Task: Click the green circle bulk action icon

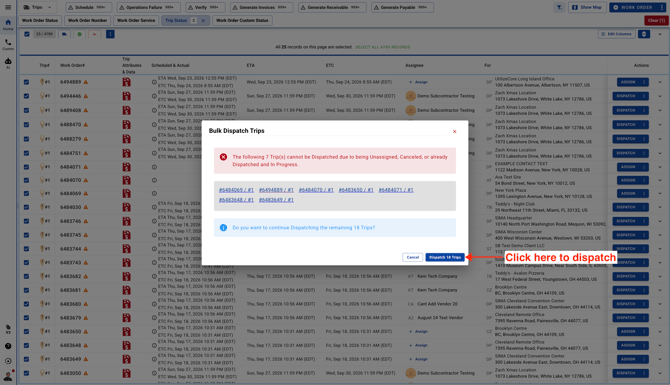Action: coord(79,34)
